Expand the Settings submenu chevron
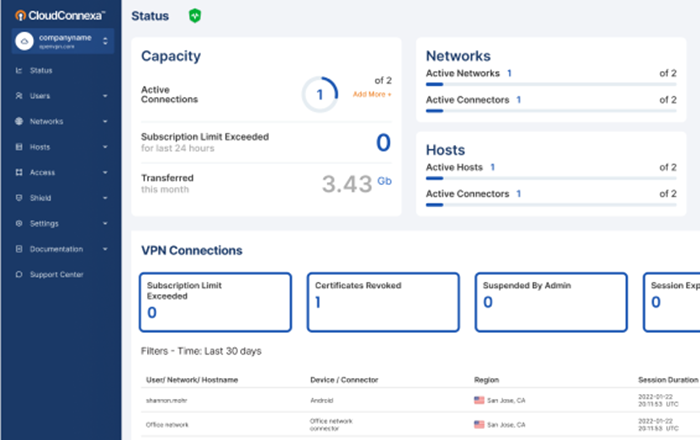This screenshot has width=700, height=440. (x=105, y=223)
